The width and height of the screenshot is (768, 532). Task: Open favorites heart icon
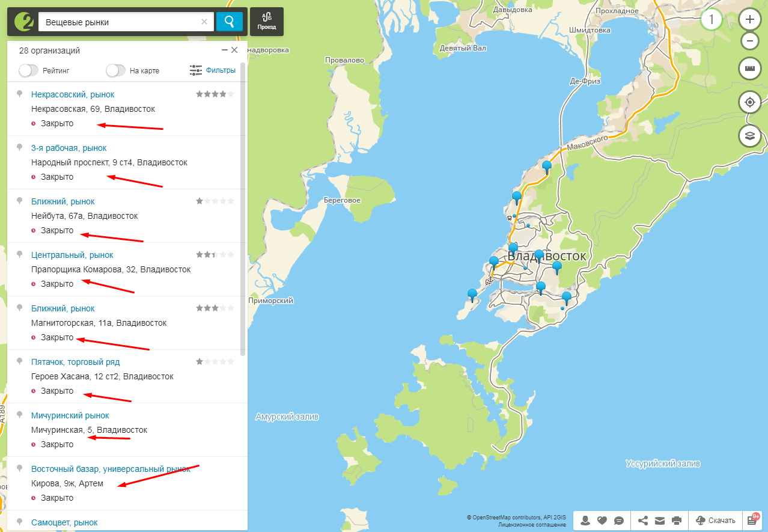602,521
